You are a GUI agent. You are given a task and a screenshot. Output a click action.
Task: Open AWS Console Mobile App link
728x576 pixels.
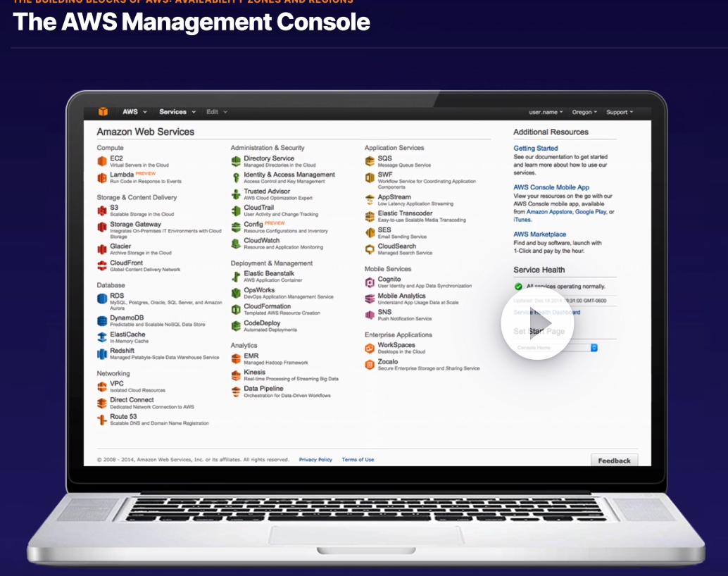click(x=551, y=187)
